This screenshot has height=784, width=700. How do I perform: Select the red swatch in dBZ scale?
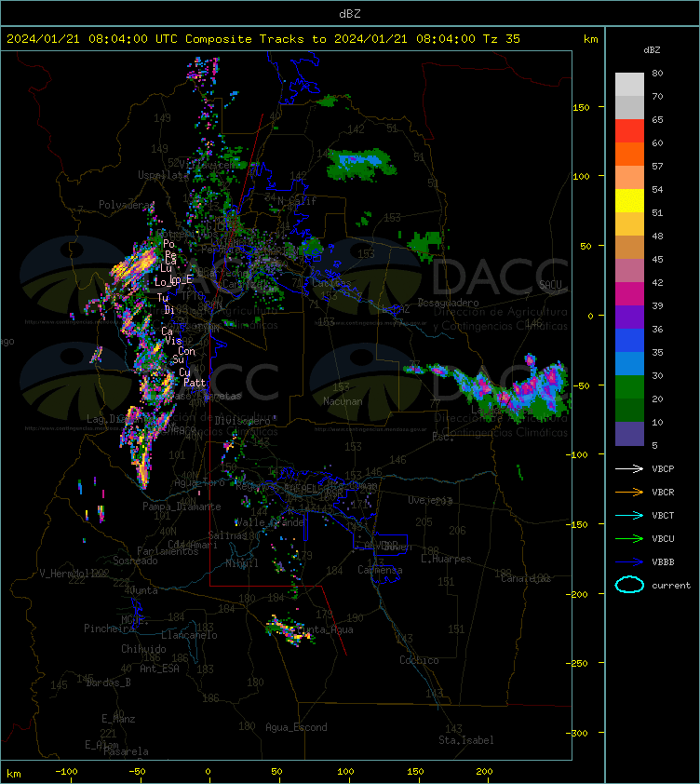click(x=629, y=131)
